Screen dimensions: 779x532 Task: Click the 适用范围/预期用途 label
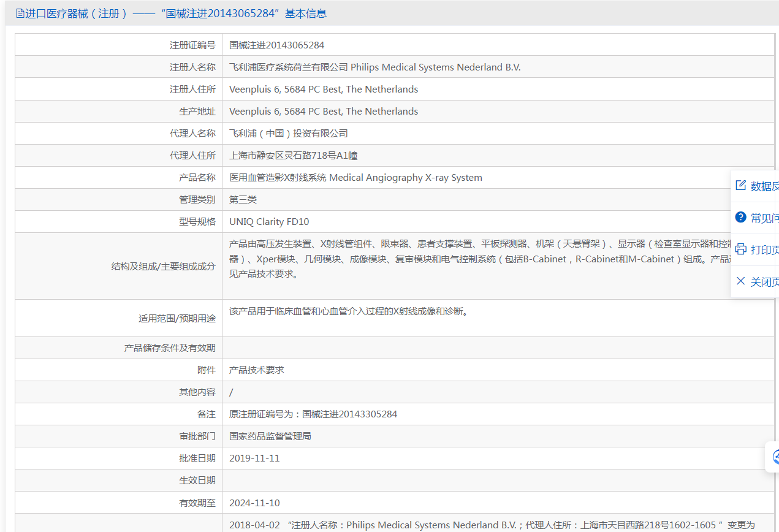177,318
